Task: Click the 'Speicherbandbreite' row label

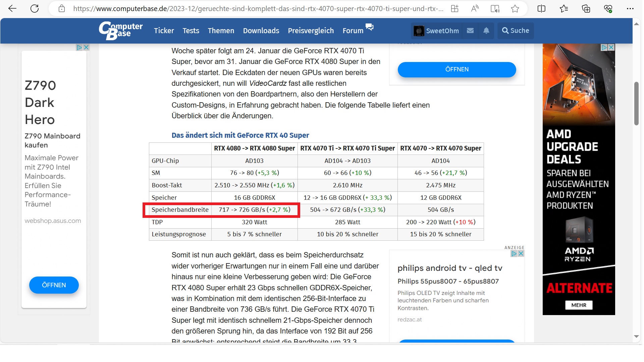Action: (x=180, y=210)
